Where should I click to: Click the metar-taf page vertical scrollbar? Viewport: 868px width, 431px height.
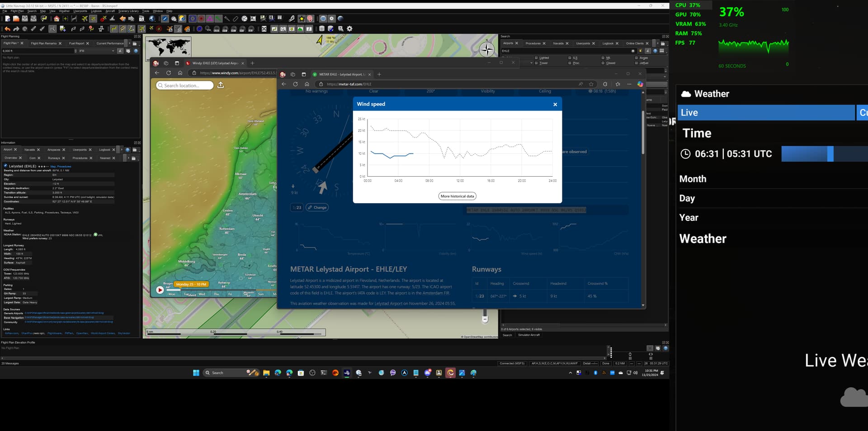[x=643, y=132]
